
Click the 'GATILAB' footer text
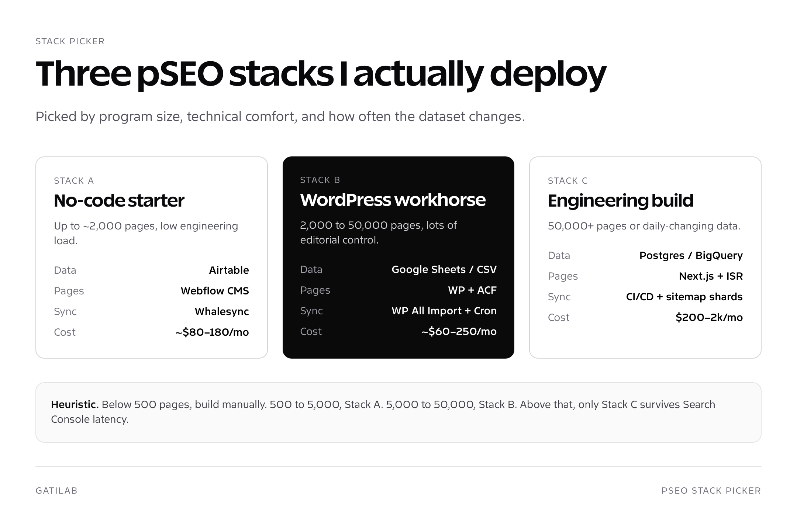pos(56,491)
